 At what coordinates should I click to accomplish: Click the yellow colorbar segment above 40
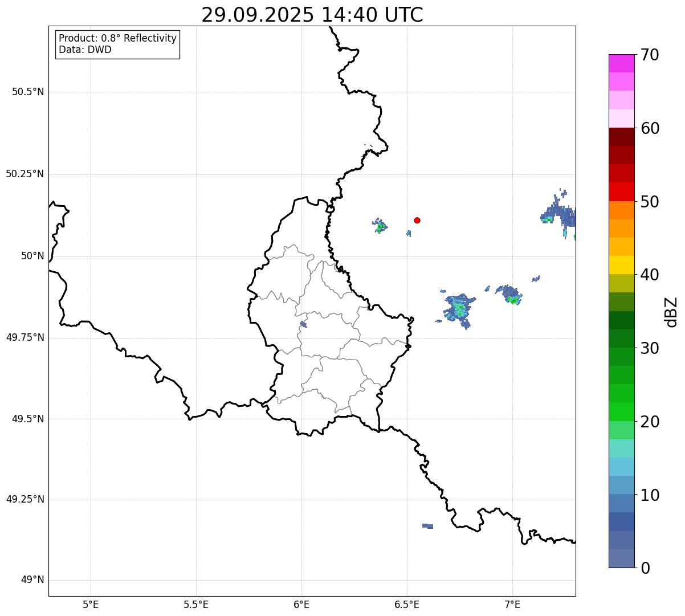tap(622, 265)
